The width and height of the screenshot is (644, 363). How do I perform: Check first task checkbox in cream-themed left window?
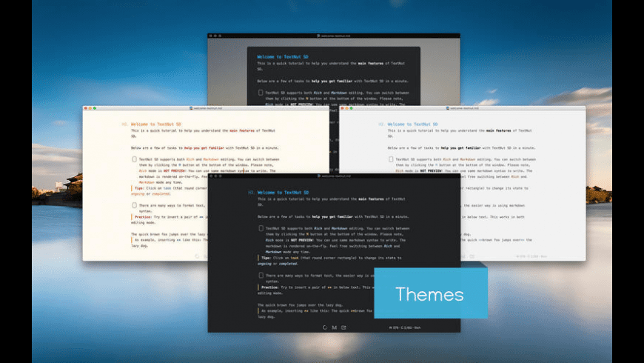134,159
